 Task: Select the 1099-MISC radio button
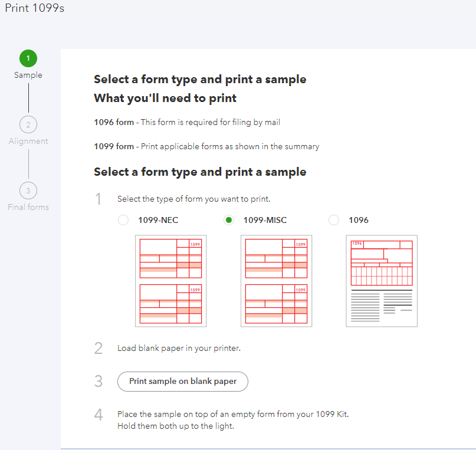[x=229, y=220]
